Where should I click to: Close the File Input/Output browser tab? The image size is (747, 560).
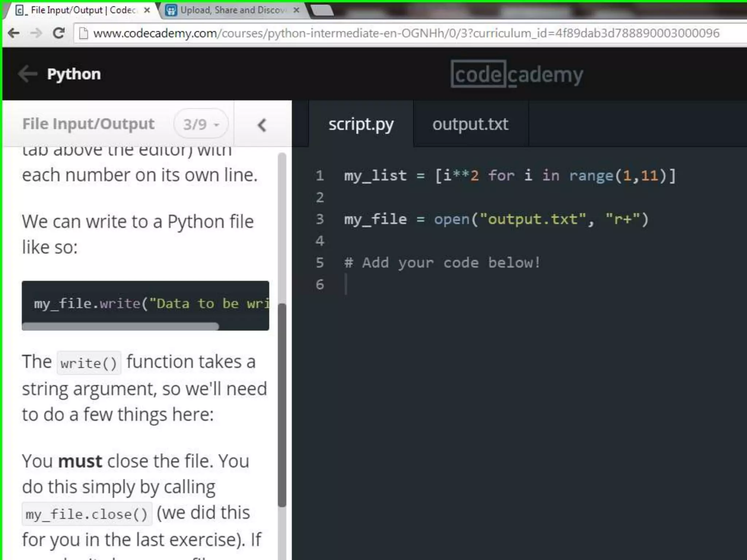pos(147,10)
